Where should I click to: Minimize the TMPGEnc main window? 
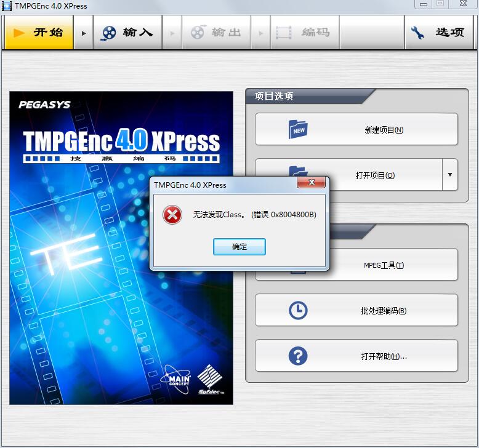click(423, 4)
